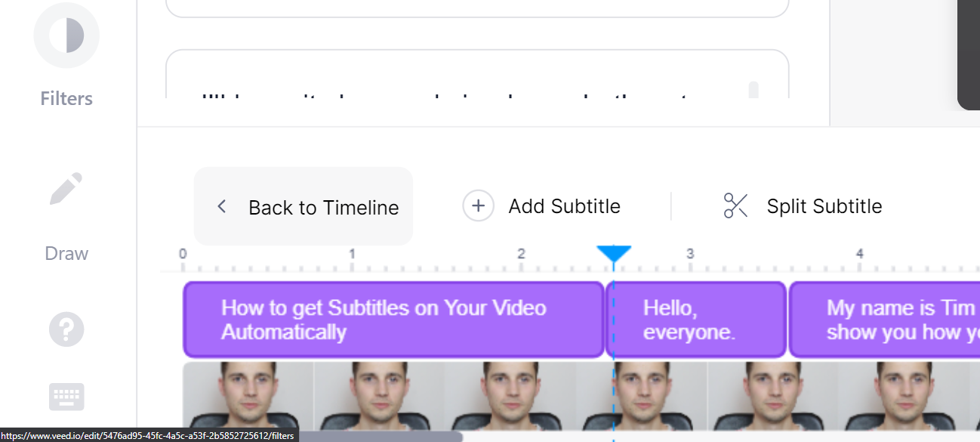
Task: Click the partially visible subtitle text field
Action: 477,74
